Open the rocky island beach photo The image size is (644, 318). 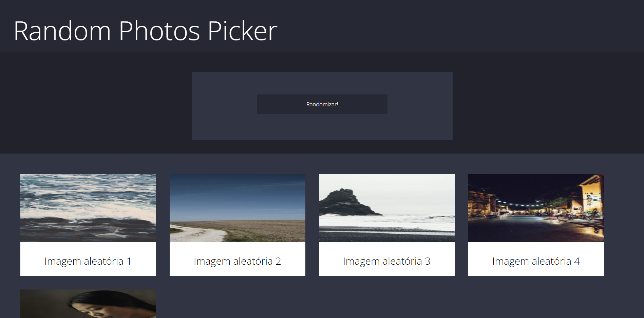(x=387, y=208)
